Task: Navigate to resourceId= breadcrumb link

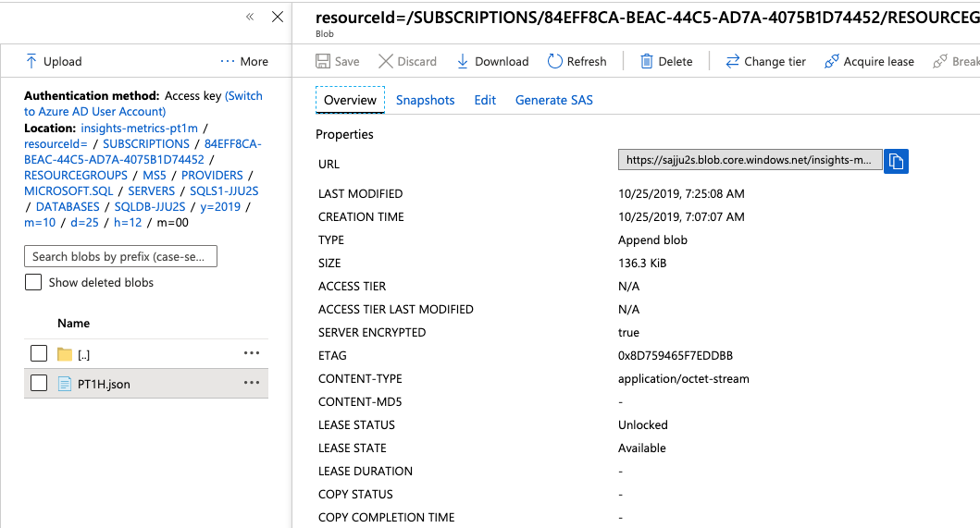Action: (x=56, y=143)
